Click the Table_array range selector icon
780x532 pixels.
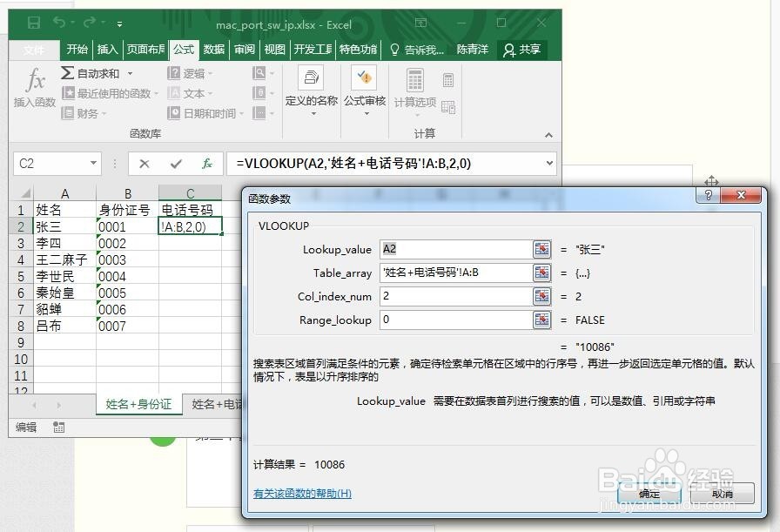pyautogui.click(x=541, y=273)
